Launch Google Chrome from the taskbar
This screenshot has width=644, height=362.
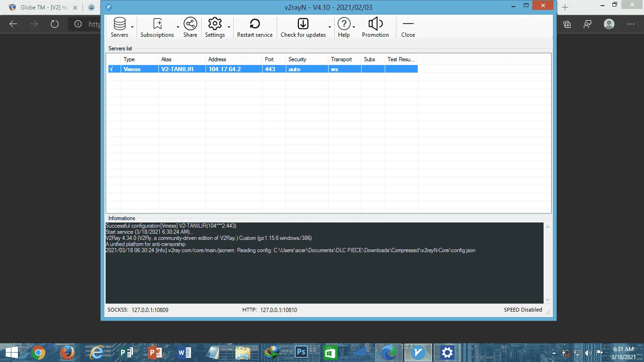coord(38,353)
